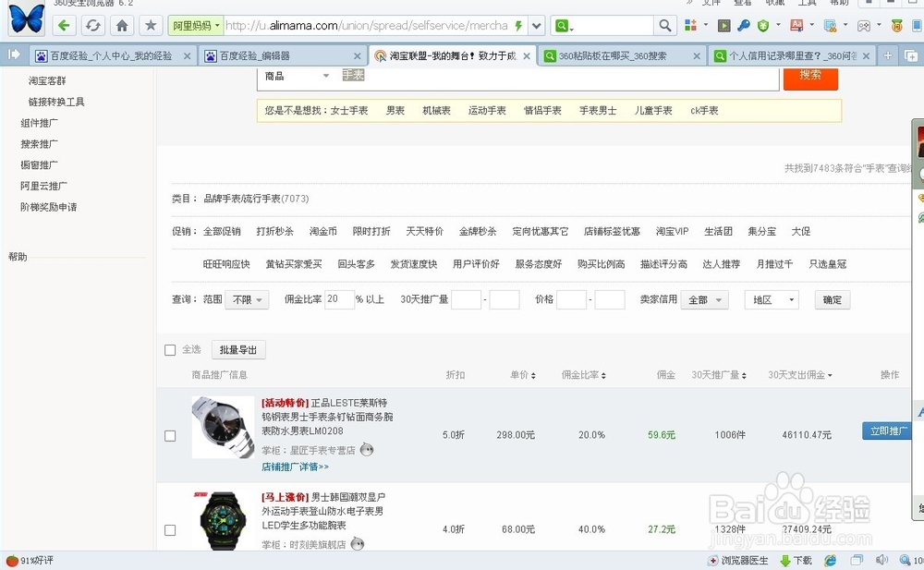Open 店铺推广详情>> link

(296, 467)
